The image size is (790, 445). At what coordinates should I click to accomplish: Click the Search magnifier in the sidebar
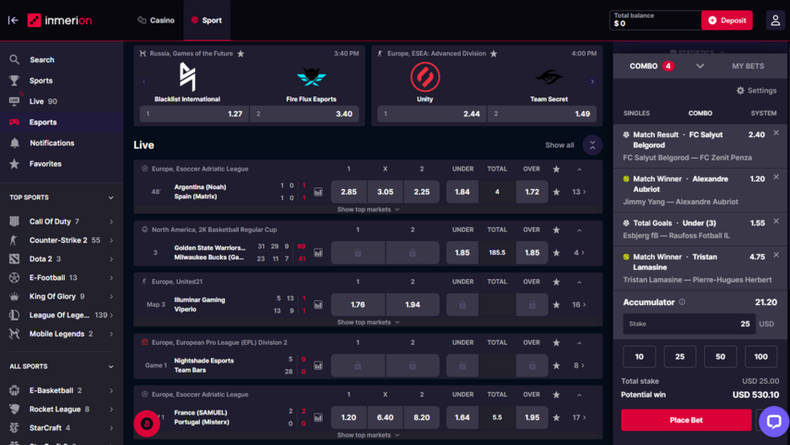click(x=14, y=60)
